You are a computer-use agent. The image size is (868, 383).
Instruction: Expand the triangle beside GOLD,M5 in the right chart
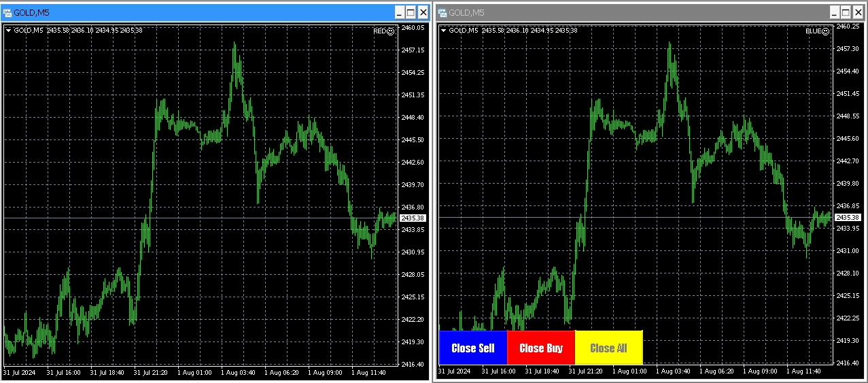tap(443, 31)
